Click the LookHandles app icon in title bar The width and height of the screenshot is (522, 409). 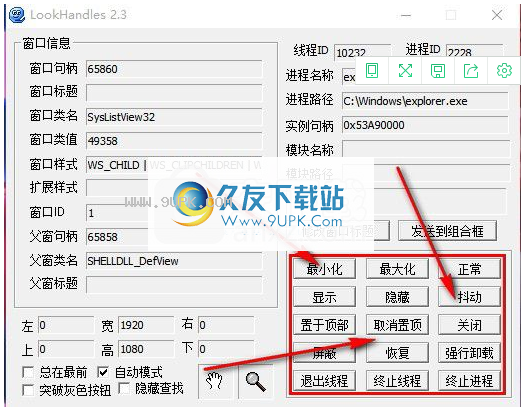17,15
